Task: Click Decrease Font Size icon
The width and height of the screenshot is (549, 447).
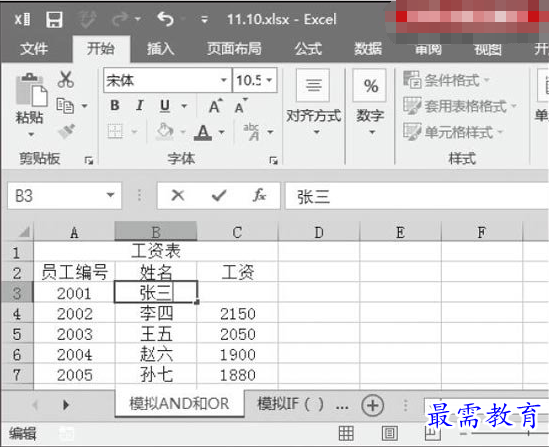Action: click(241, 106)
